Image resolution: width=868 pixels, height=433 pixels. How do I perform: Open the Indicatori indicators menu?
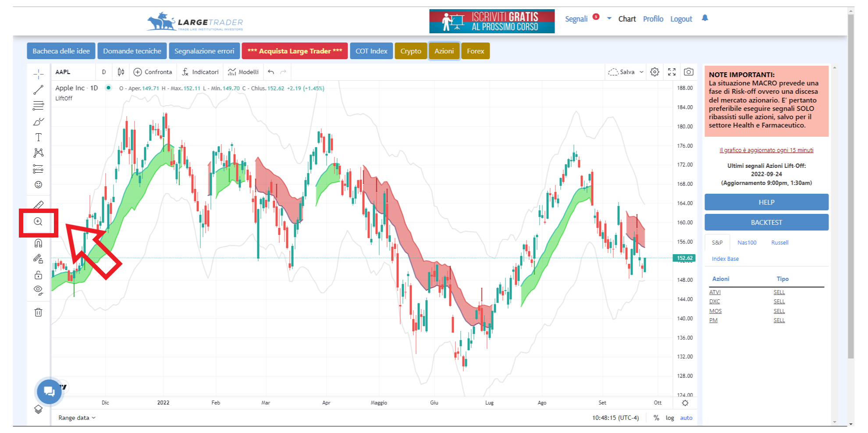coord(200,72)
